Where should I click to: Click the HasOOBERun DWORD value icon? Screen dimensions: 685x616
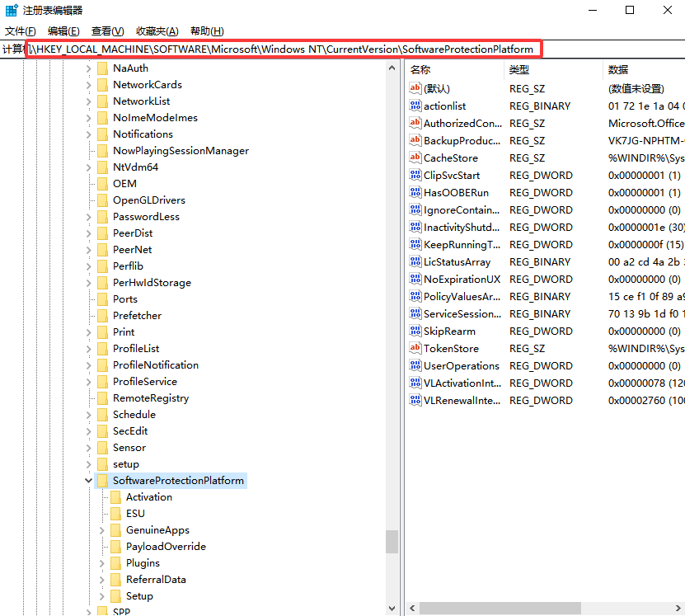coord(415,192)
